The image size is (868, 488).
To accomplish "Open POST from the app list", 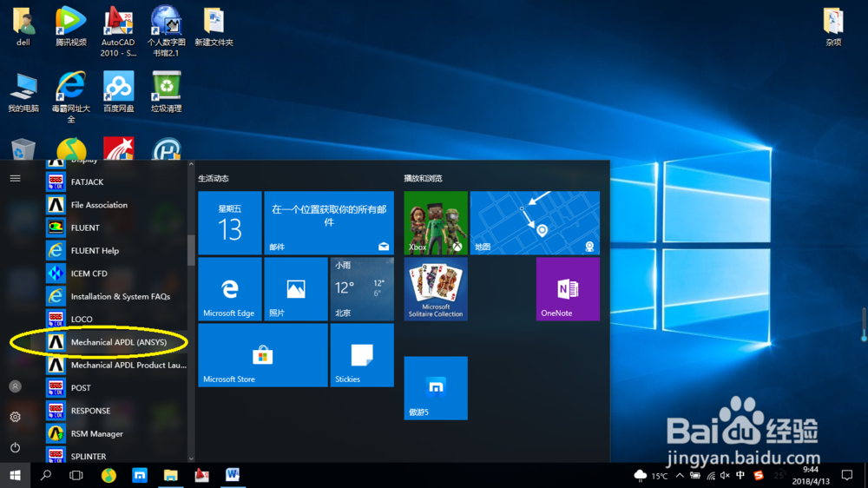I will 116,388.
